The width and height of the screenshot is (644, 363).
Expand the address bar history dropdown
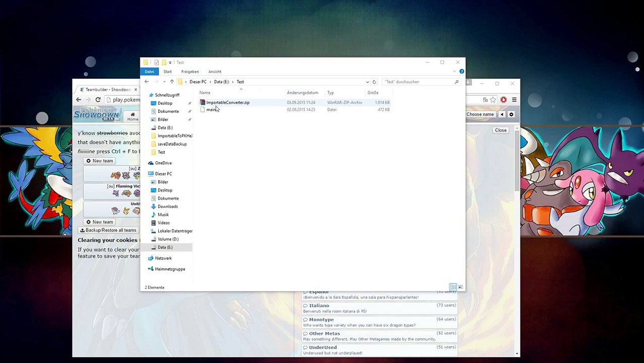367,82
